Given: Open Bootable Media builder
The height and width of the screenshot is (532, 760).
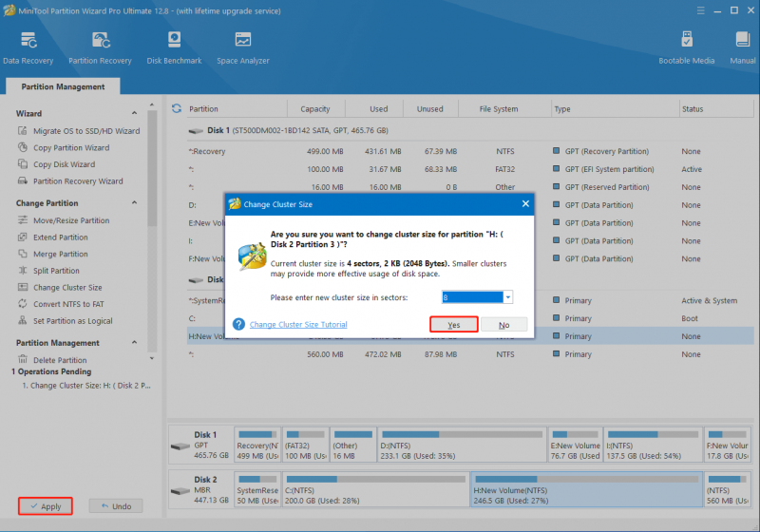Looking at the screenshot, I should click(x=686, y=47).
